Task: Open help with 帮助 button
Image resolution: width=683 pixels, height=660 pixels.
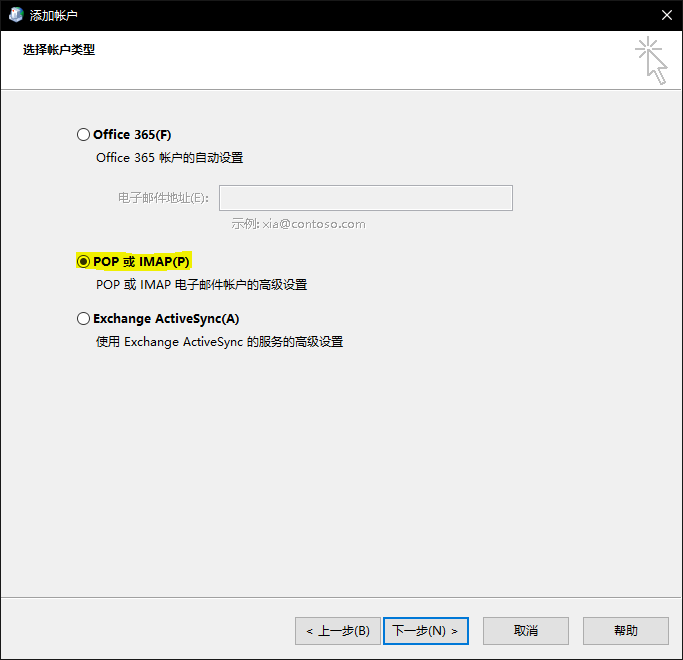Action: click(x=626, y=631)
